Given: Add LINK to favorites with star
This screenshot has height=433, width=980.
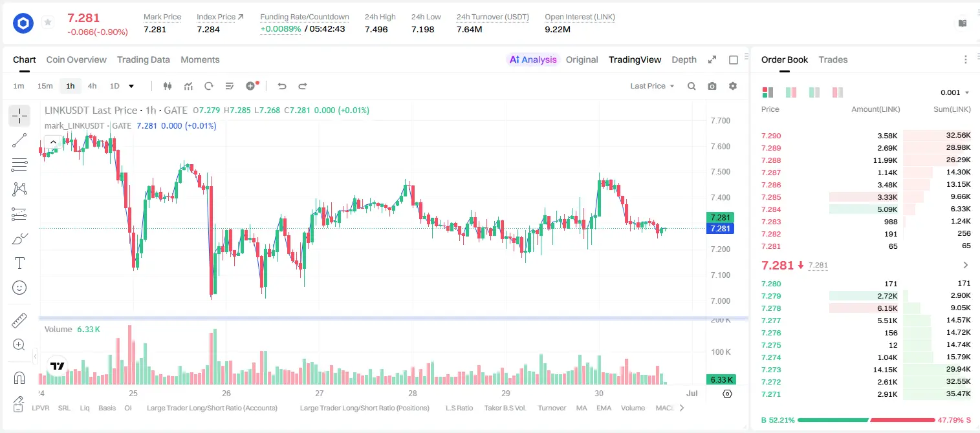Looking at the screenshot, I should (48, 23).
